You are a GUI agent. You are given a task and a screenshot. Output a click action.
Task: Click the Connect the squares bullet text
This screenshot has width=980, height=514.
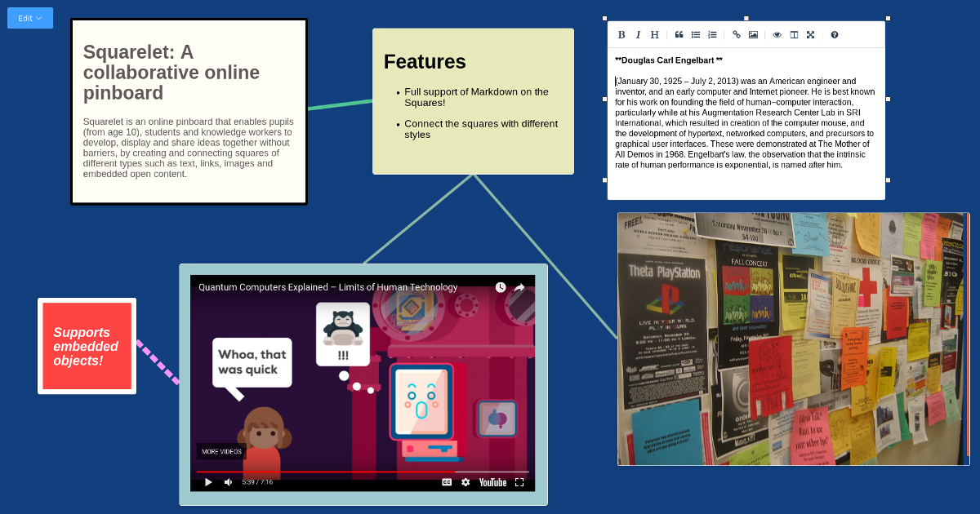click(x=481, y=129)
